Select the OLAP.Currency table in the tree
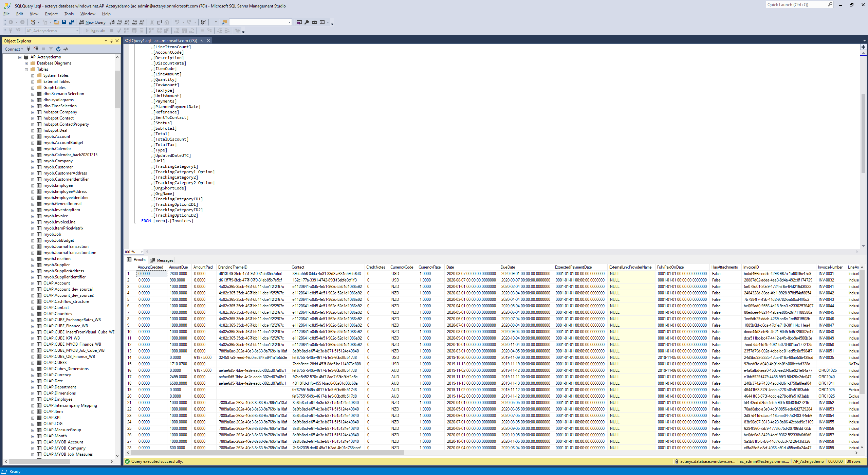868x475 pixels. [x=57, y=375]
